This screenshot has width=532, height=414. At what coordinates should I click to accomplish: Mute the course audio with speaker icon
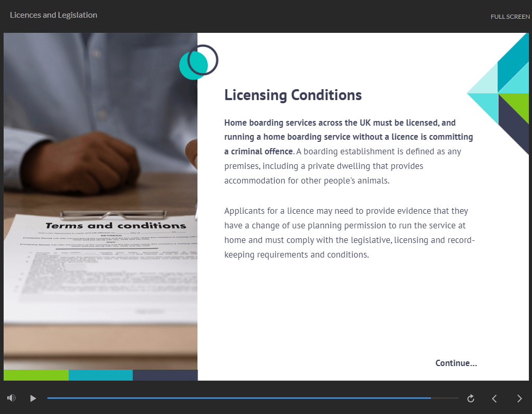tap(11, 398)
